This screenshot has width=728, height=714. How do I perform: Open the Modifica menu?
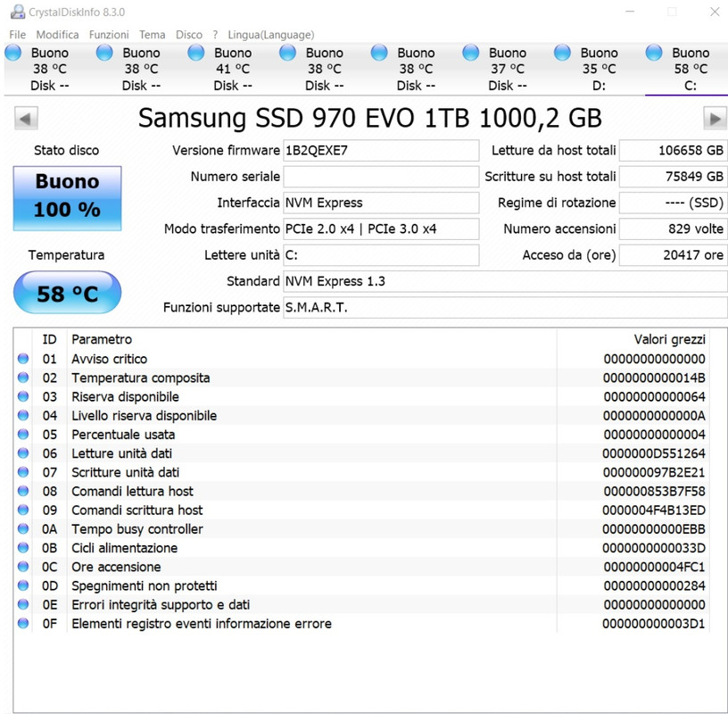58,35
